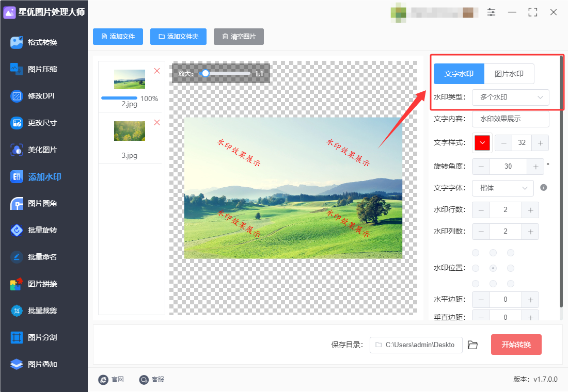Select top-center watermark position radio
The height and width of the screenshot is (392, 568).
[493, 253]
